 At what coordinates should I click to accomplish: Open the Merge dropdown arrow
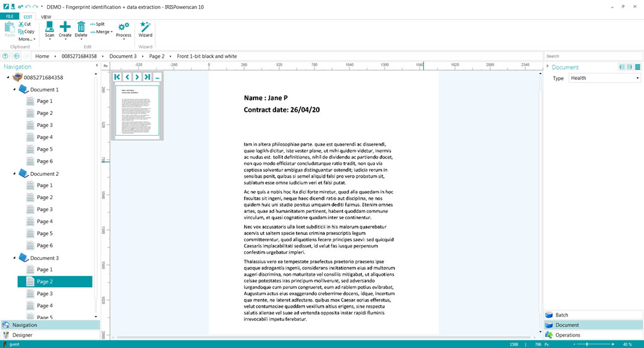click(111, 31)
